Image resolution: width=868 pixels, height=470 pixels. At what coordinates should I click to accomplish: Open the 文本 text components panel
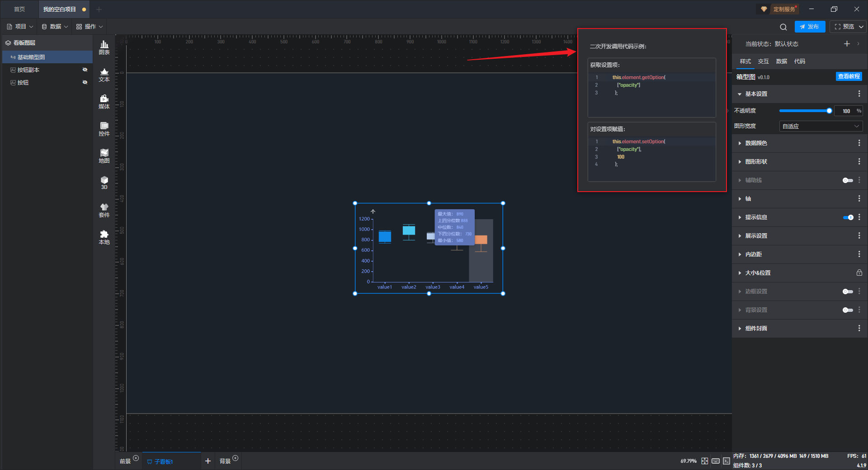pyautogui.click(x=104, y=75)
